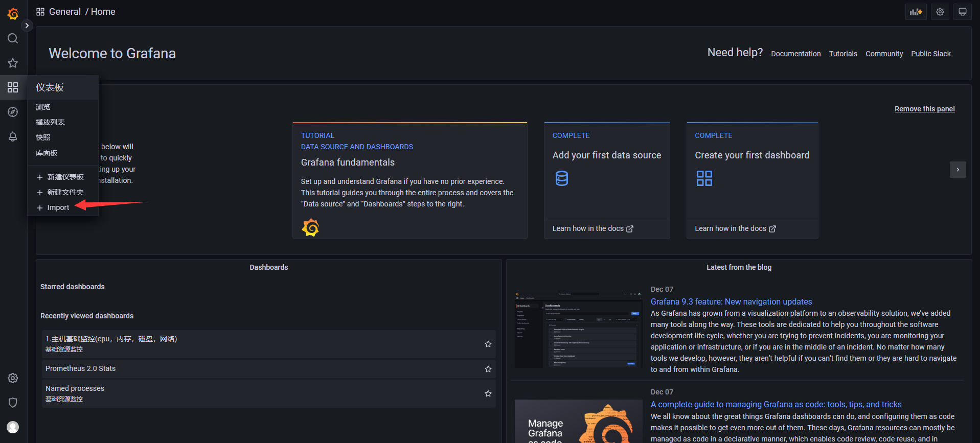
Task: Click the Home breadcrumb
Action: point(103,12)
